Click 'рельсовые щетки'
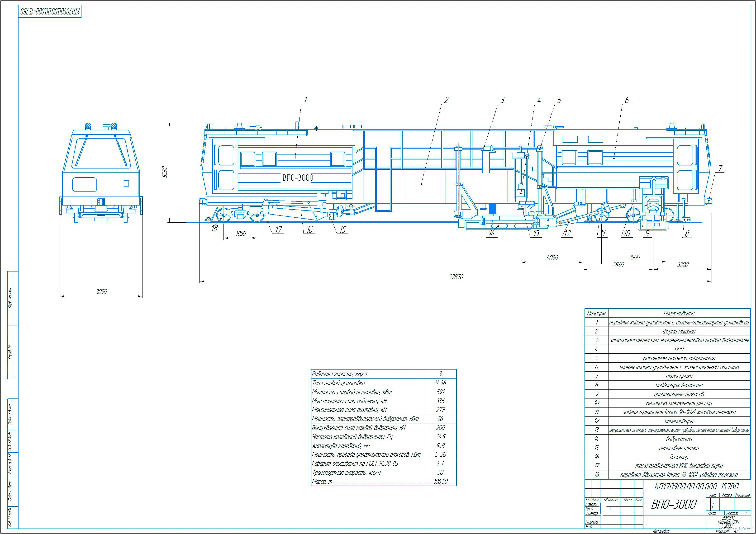The width and height of the screenshot is (756, 534). (679, 448)
